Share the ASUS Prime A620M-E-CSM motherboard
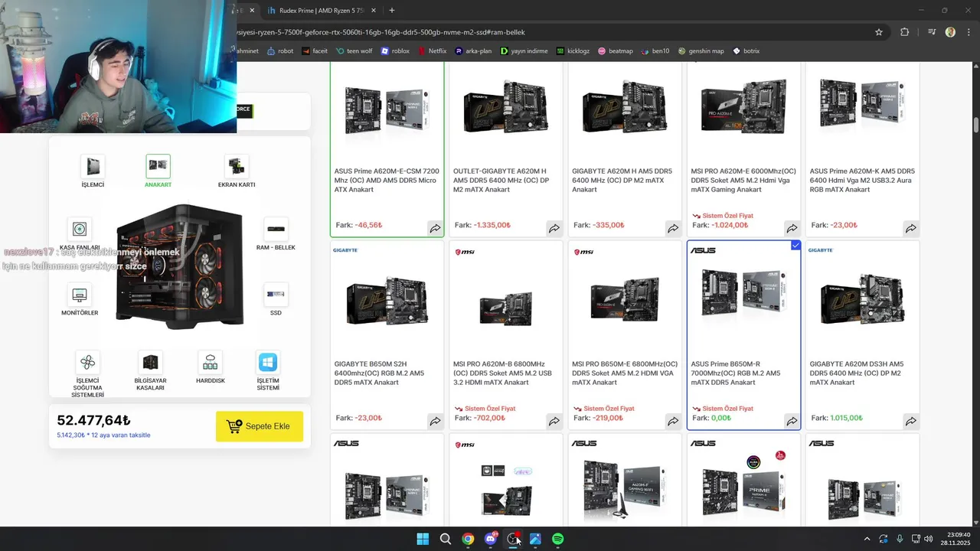The height and width of the screenshot is (551, 980). 435,228
